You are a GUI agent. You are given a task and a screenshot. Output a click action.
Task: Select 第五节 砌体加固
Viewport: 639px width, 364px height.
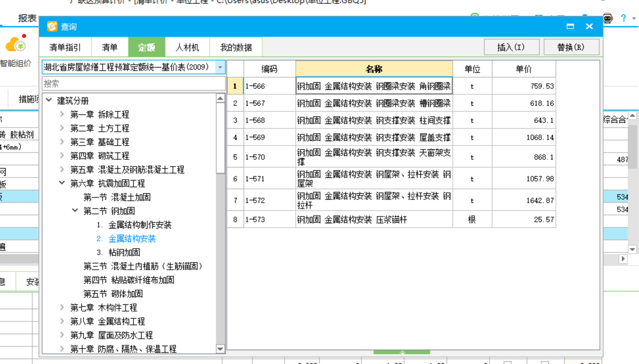113,294
